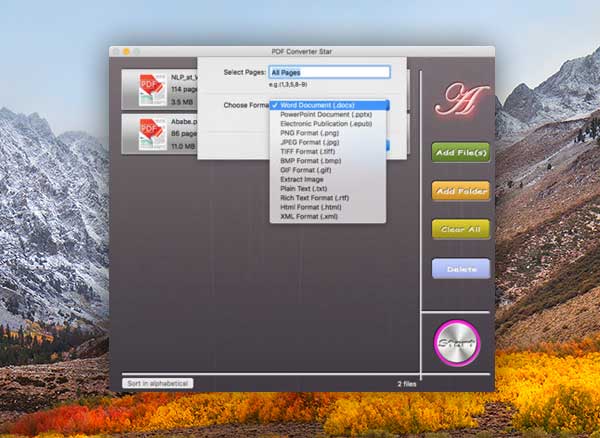This screenshot has height=438, width=600.
Task: Click the '3.5 MB' file size text
Action: [182, 102]
